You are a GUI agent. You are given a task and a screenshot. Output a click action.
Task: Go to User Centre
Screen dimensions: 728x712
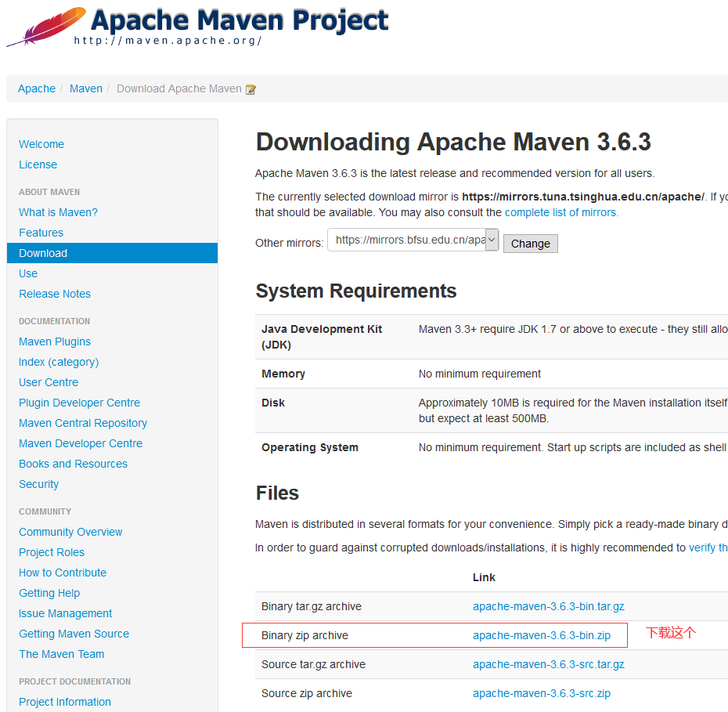[49, 382]
